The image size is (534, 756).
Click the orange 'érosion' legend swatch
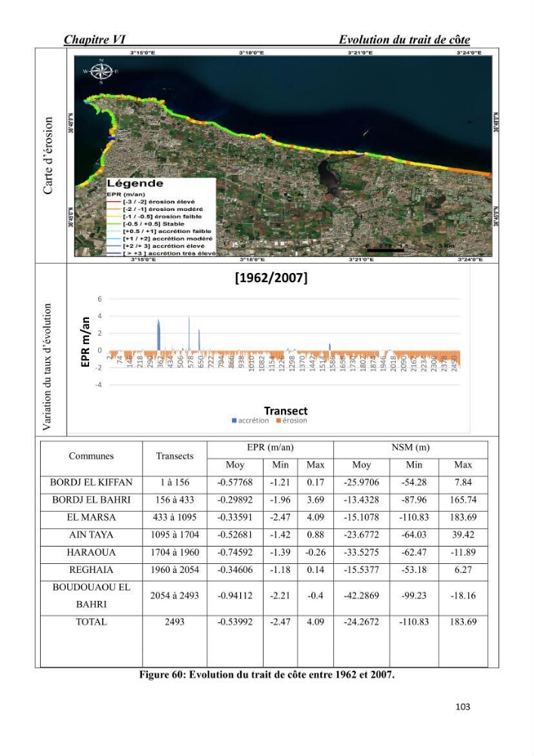click(x=278, y=421)
